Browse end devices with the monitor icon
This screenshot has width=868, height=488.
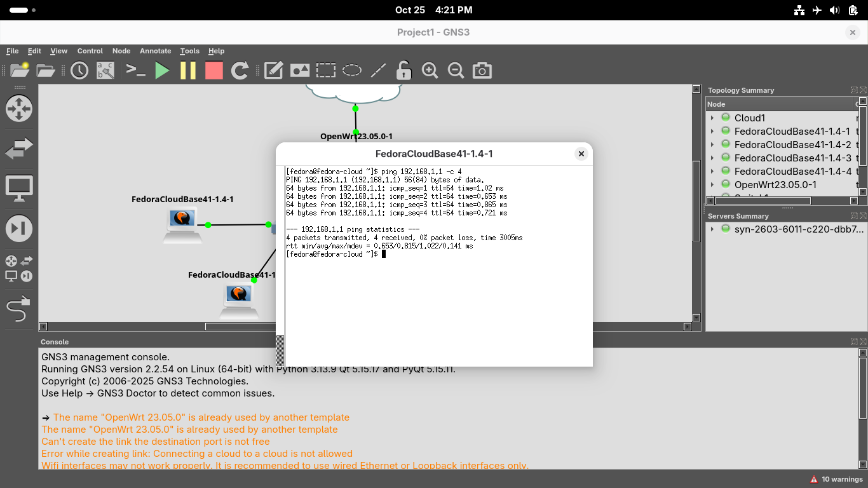pyautogui.click(x=18, y=189)
